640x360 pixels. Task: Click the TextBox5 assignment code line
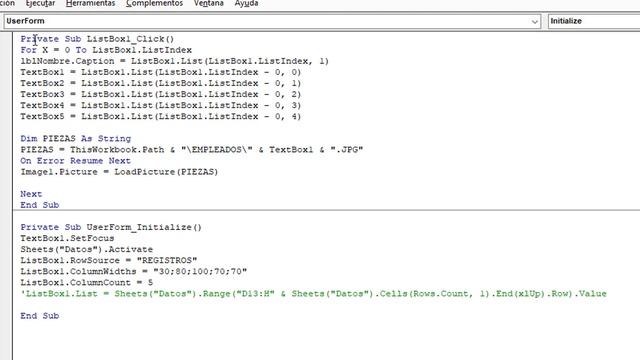click(160, 116)
